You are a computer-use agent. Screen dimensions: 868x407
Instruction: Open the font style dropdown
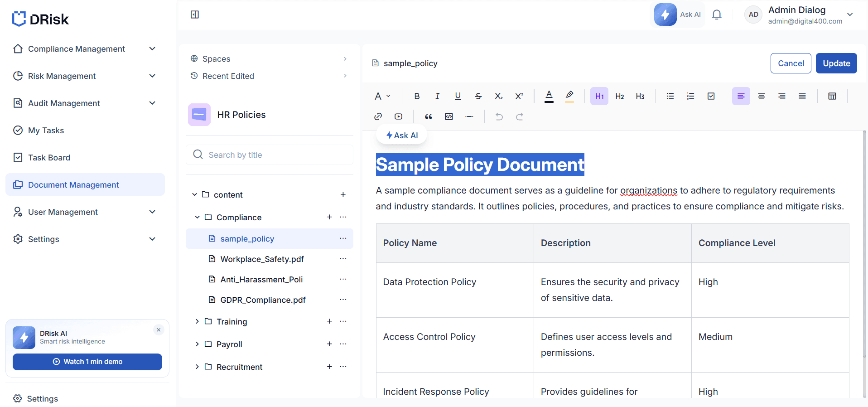(382, 96)
